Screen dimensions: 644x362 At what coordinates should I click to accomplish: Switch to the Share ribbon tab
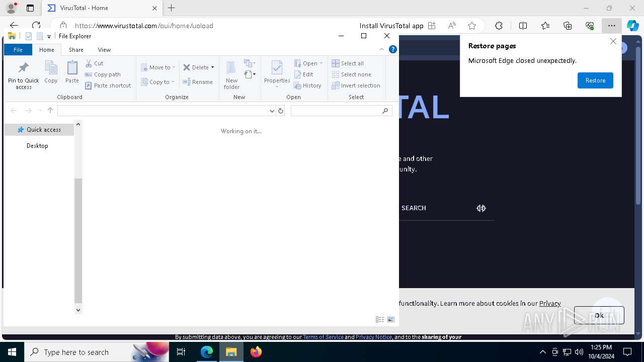point(76,50)
